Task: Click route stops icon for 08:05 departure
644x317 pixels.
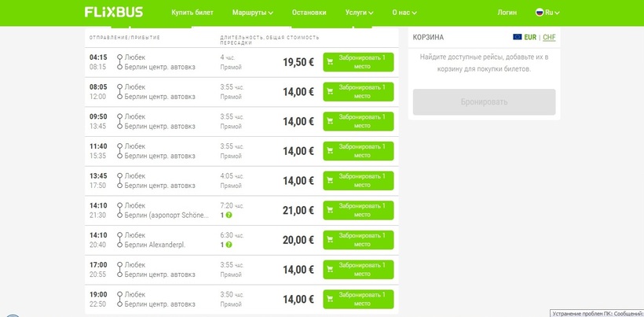Action: (x=119, y=91)
